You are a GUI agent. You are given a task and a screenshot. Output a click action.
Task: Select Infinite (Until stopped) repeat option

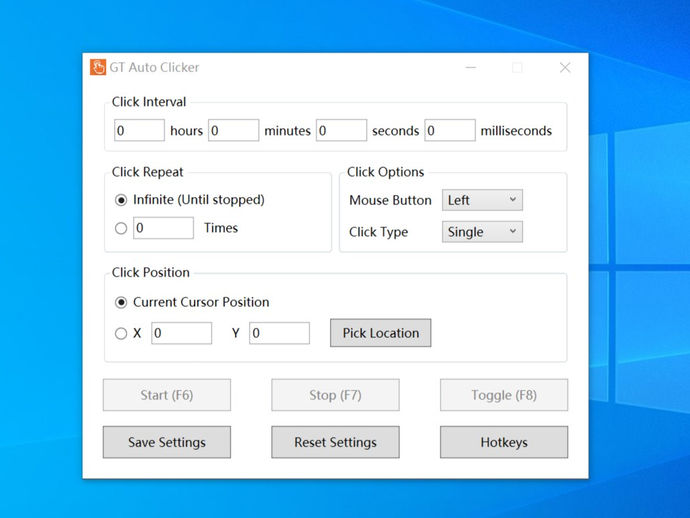click(121, 200)
